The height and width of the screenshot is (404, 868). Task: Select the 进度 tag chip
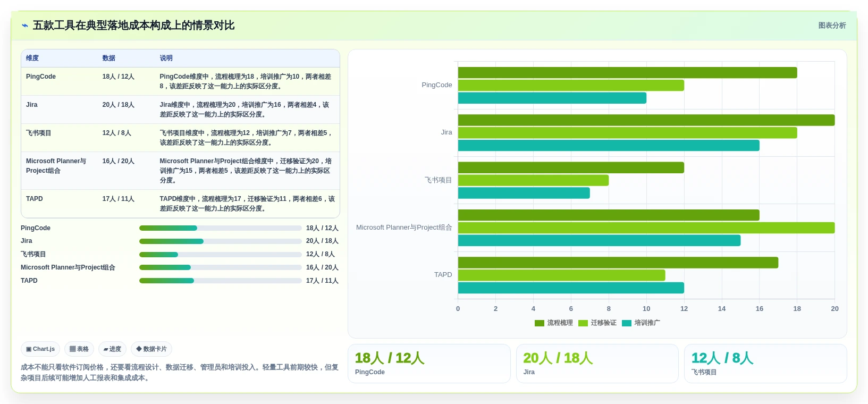[x=112, y=349]
